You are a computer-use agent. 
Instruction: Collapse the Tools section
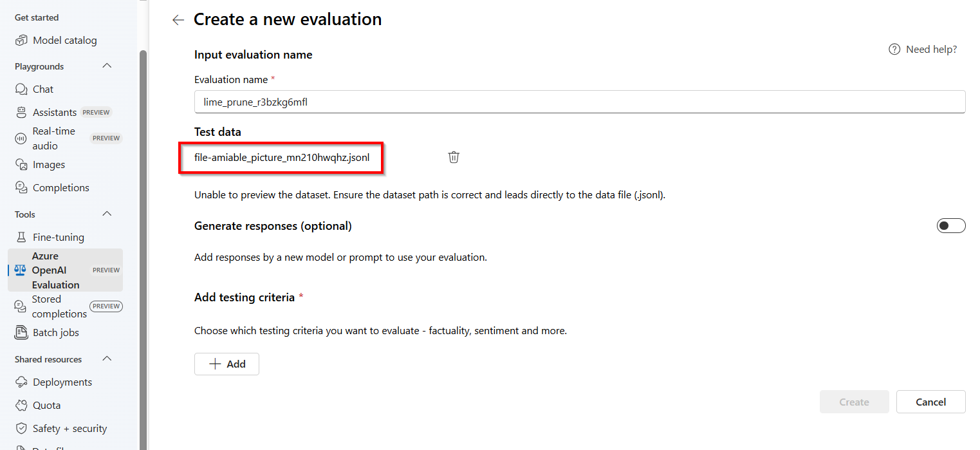coord(107,214)
